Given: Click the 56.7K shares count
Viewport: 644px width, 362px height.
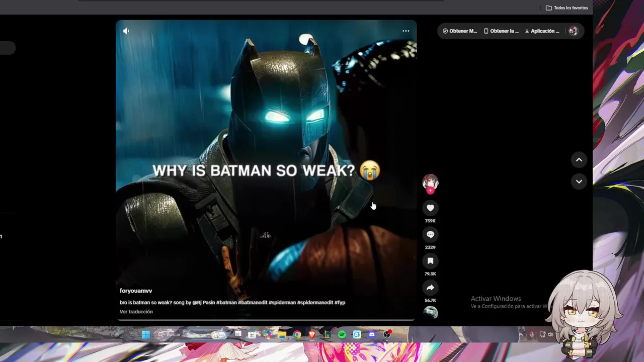Looking at the screenshot, I should pyautogui.click(x=430, y=301).
